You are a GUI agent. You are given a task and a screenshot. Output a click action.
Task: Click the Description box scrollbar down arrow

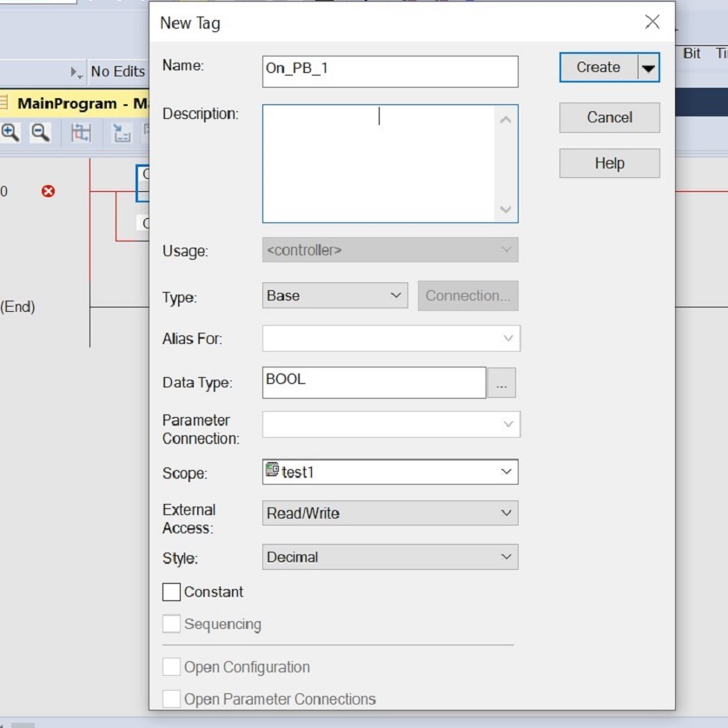pyautogui.click(x=506, y=209)
